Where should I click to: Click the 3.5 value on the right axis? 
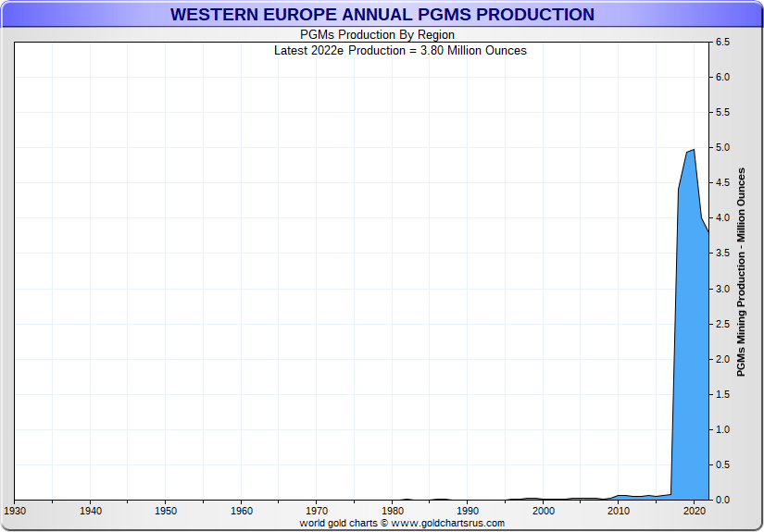[x=722, y=254]
